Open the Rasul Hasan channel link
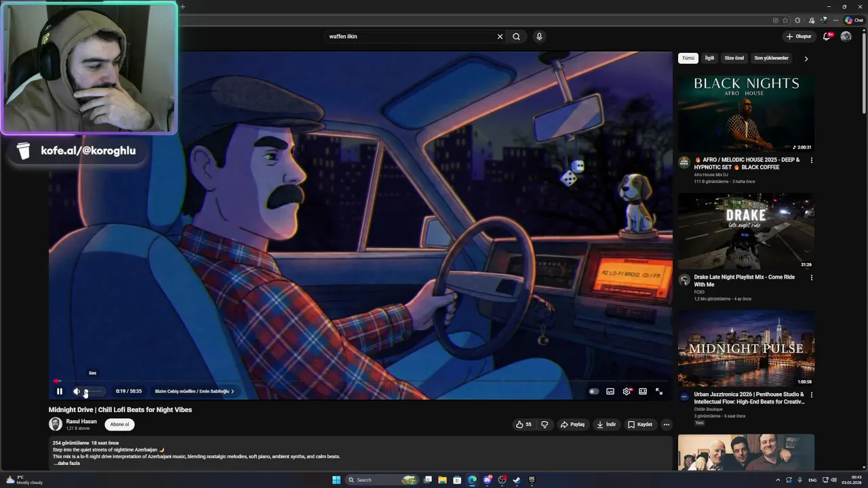 [x=81, y=422]
